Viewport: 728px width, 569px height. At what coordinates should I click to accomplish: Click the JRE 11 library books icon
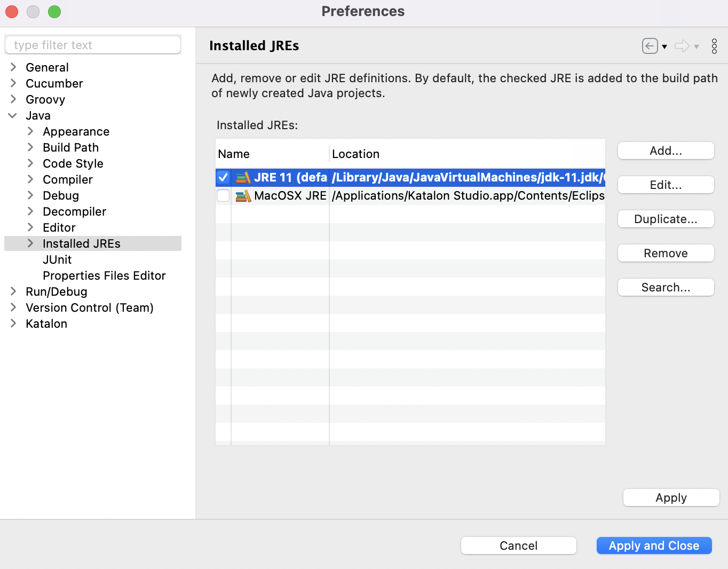click(243, 178)
